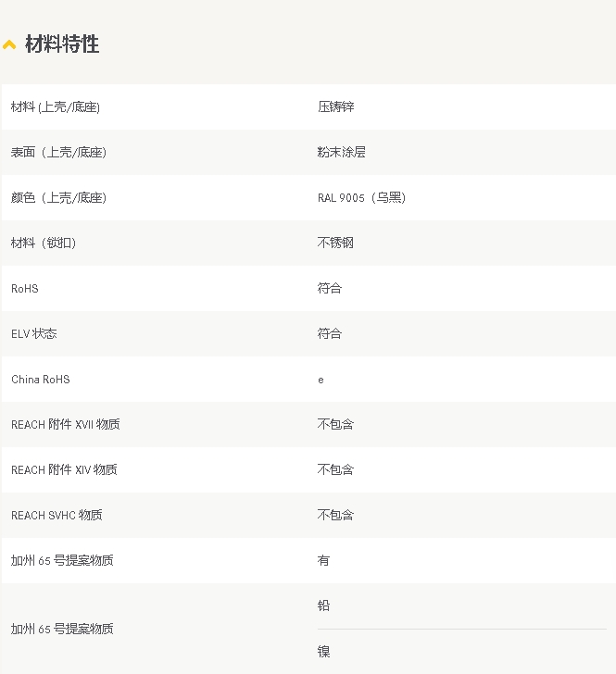The height and width of the screenshot is (674, 616).
Task: Click the 铅 substance entry
Action: click(323, 606)
